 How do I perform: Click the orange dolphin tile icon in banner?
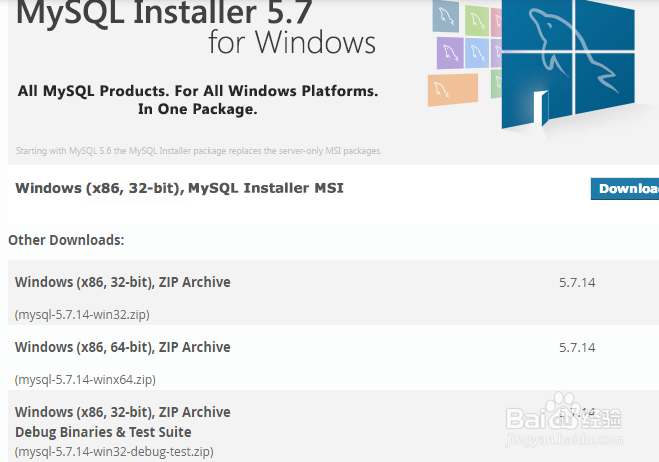[453, 90]
